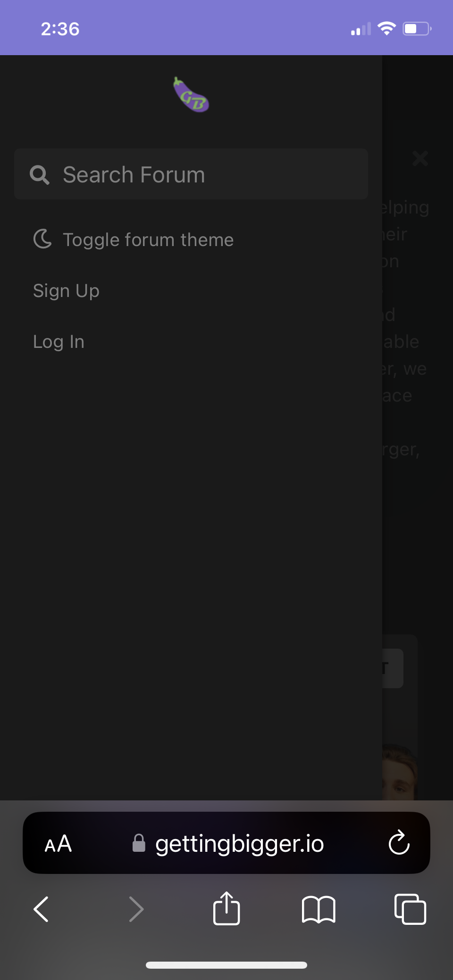The width and height of the screenshot is (453, 980).
Task: Tap the Wi-Fi status icon
Action: tap(387, 28)
